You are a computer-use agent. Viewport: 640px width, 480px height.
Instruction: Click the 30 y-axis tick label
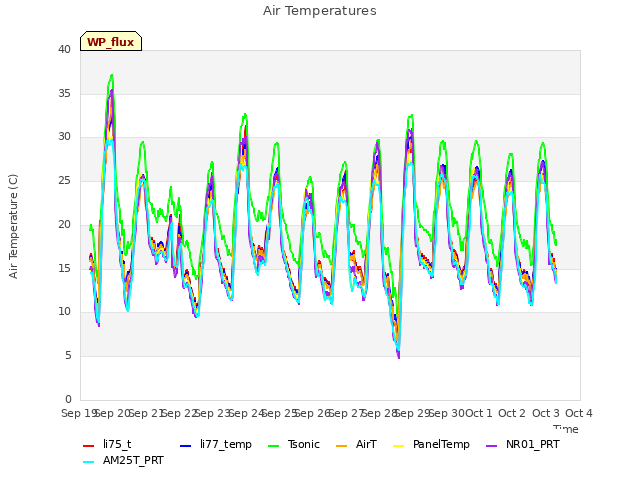coord(64,137)
